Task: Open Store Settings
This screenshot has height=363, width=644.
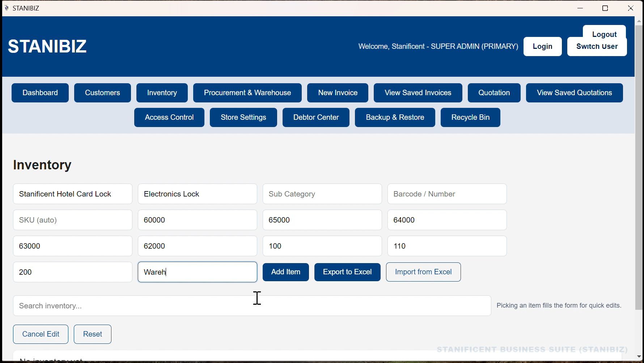Action: pyautogui.click(x=243, y=117)
